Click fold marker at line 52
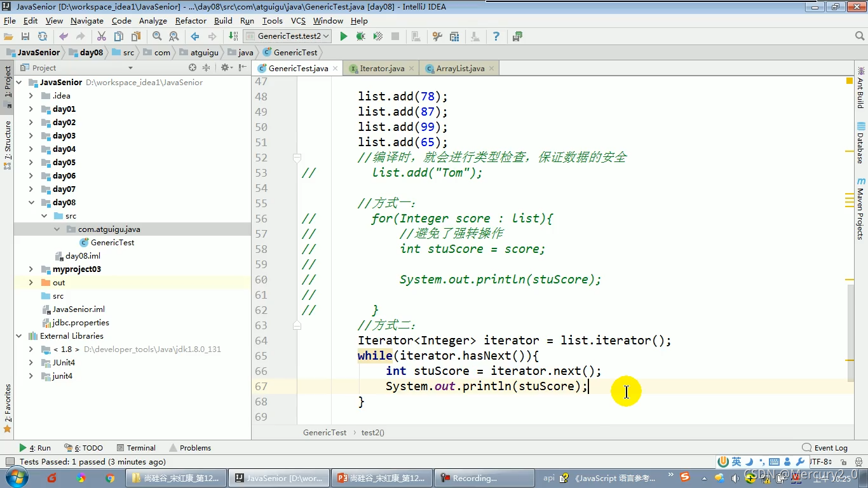868x488 pixels. click(297, 157)
